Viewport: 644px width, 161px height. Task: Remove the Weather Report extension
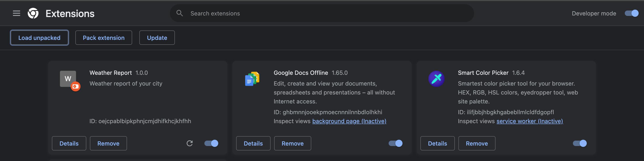[x=108, y=143]
